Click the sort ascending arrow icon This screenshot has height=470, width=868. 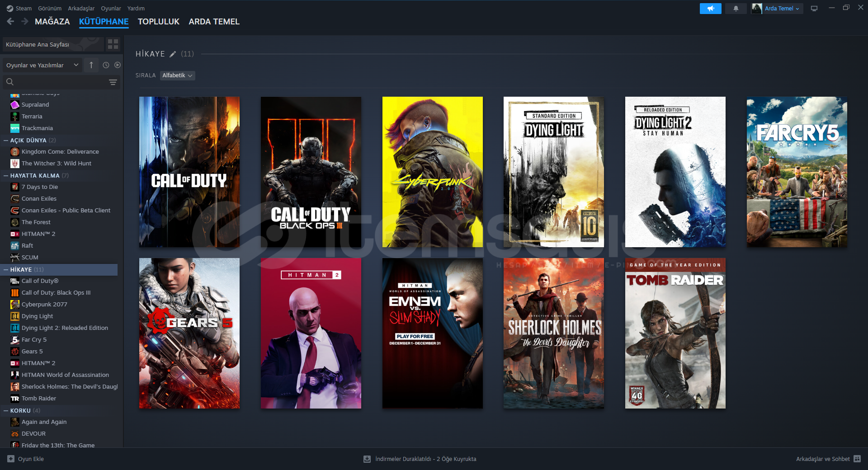pyautogui.click(x=91, y=65)
